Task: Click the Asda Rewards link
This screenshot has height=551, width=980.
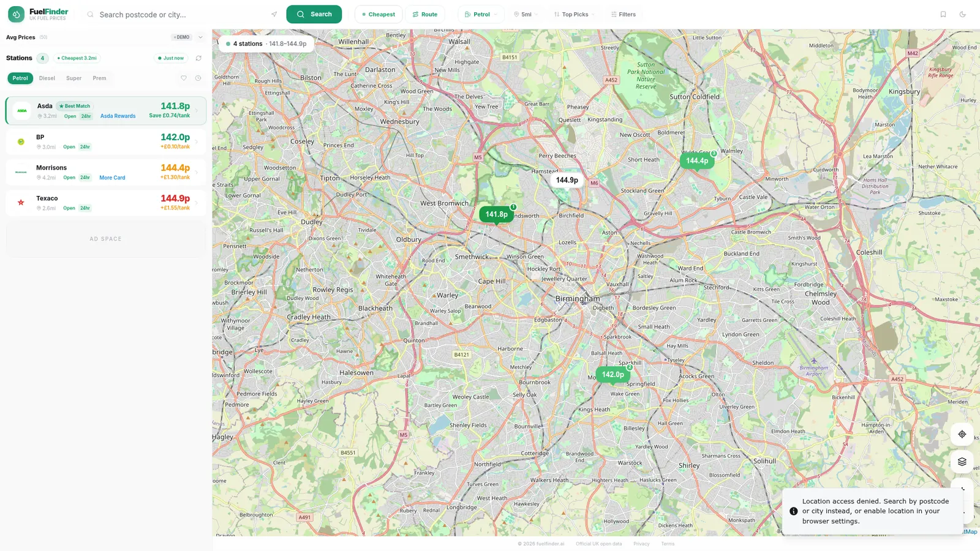Action: [x=118, y=116]
